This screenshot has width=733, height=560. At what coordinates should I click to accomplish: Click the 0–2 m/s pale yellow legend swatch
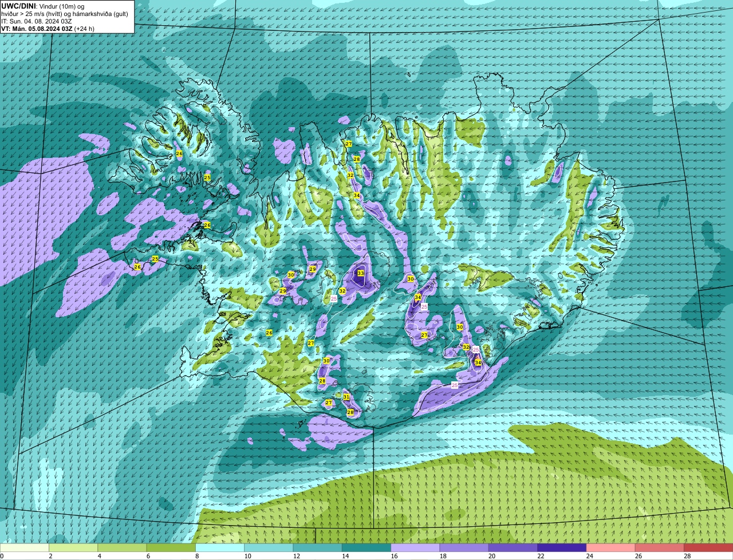pos(25,547)
